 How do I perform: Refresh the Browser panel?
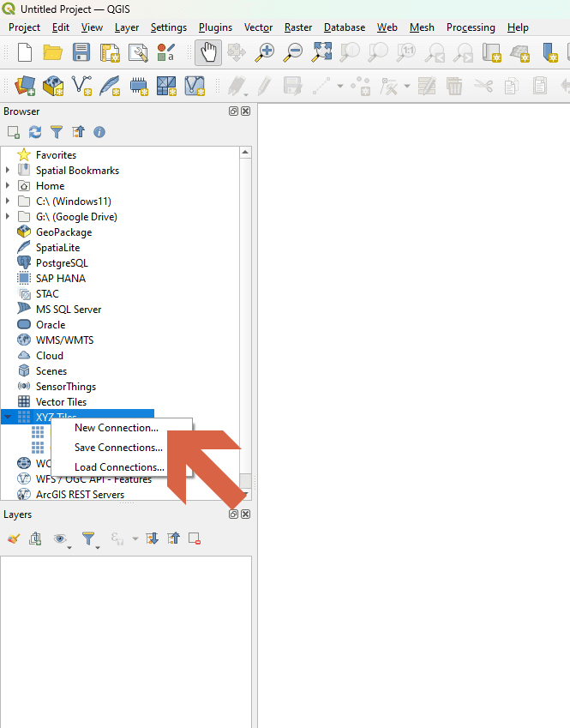(x=35, y=132)
